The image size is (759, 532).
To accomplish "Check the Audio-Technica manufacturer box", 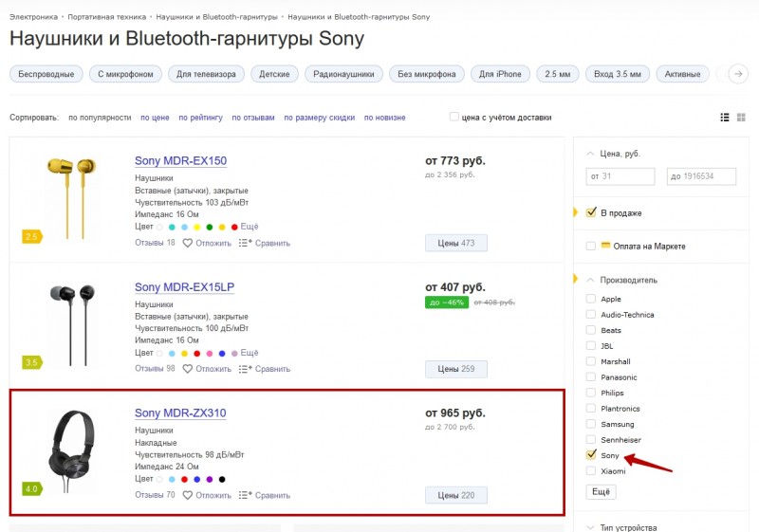I will [590, 315].
